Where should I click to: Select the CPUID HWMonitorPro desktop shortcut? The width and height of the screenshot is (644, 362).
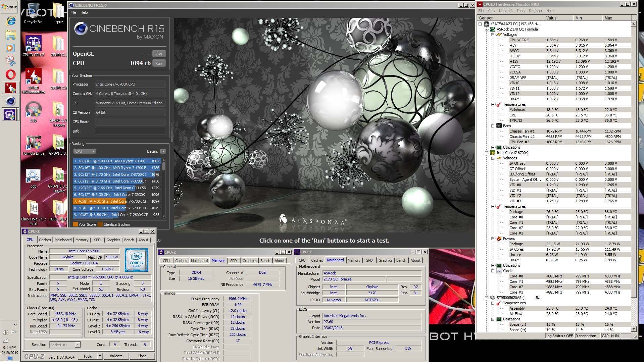[33, 81]
